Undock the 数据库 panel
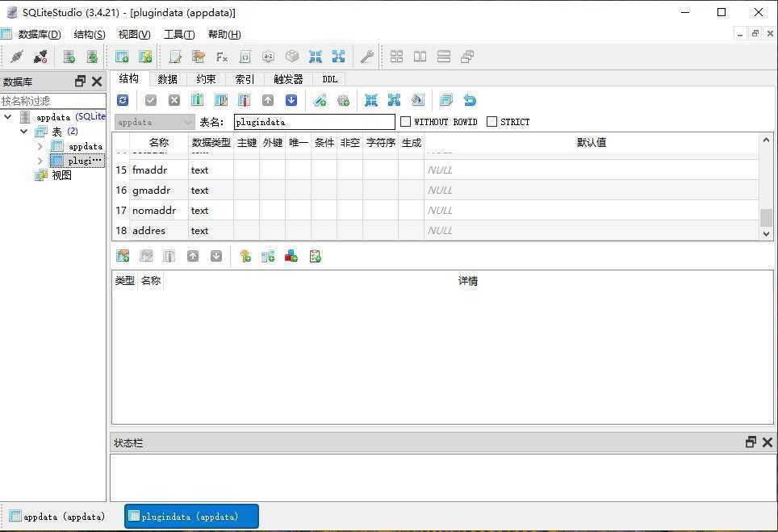This screenshot has height=532, width=778. (x=78, y=81)
